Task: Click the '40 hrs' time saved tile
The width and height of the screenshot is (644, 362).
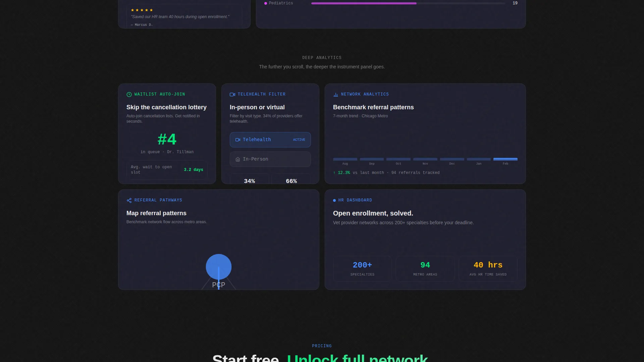Action: point(488,268)
